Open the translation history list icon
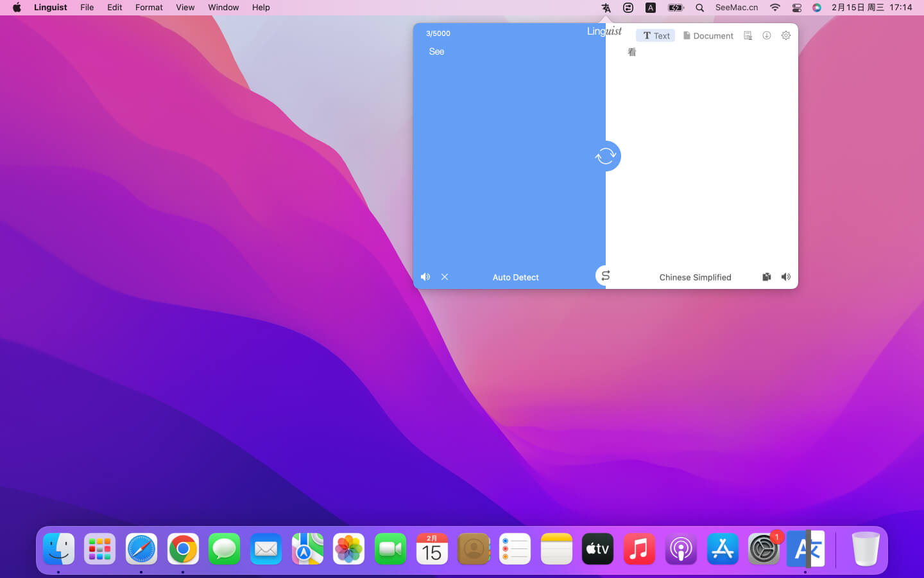Viewport: 924px width, 578px height. tap(748, 35)
